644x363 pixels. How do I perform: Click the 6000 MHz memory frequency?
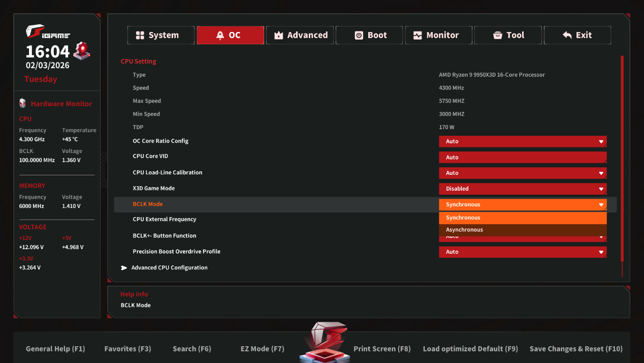(x=31, y=206)
